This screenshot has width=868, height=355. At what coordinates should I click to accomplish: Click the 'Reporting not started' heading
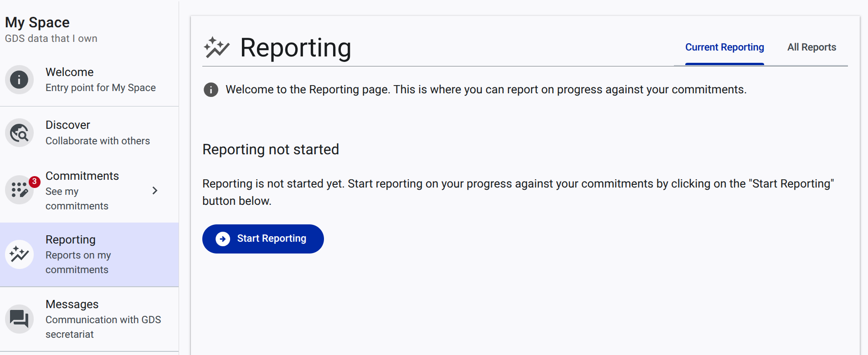click(271, 150)
